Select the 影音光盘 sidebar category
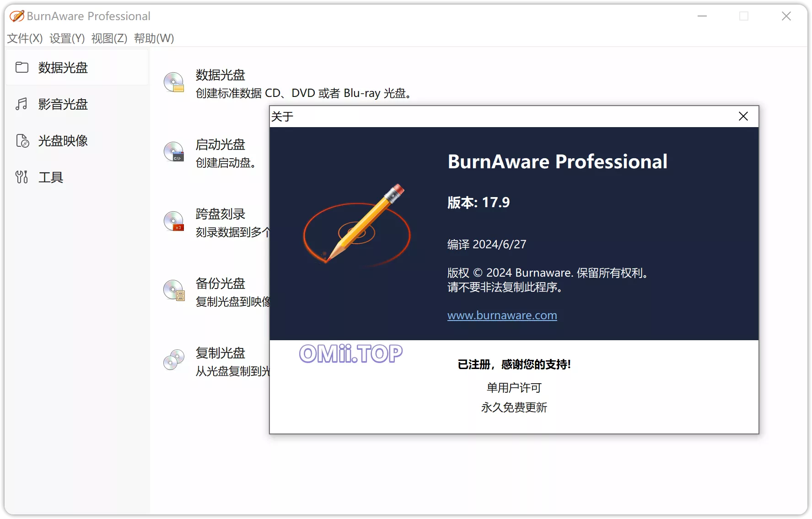 click(76, 104)
